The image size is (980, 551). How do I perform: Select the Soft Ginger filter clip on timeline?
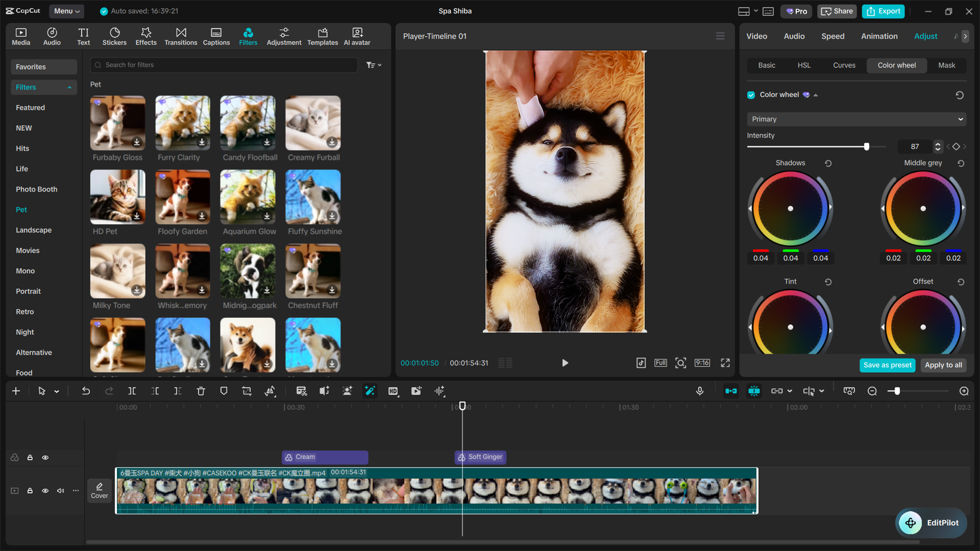click(480, 457)
